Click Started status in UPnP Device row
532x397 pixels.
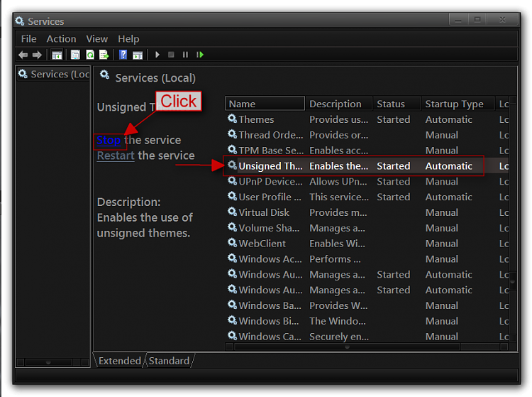[393, 181]
